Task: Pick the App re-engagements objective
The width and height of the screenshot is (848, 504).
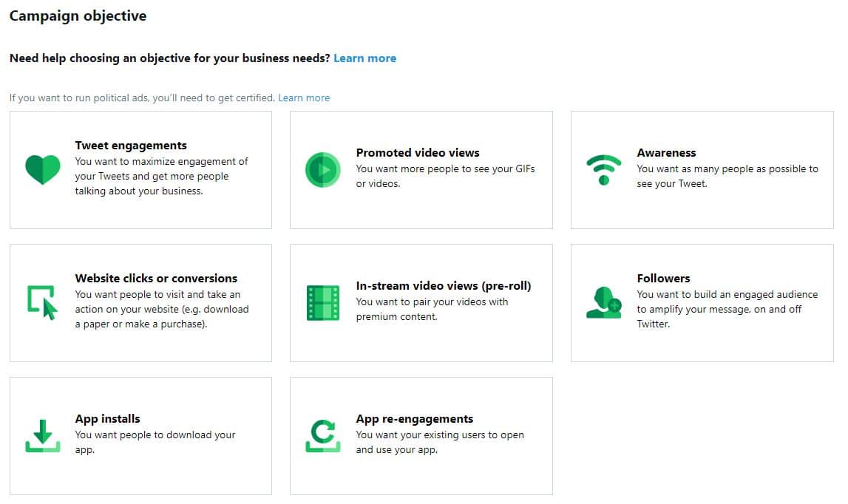Action: (x=421, y=435)
